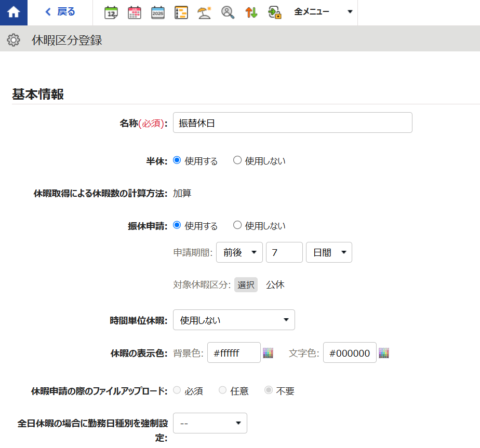The width and height of the screenshot is (480, 448).
Task: Select 必須 for file upload
Action: tap(177, 390)
